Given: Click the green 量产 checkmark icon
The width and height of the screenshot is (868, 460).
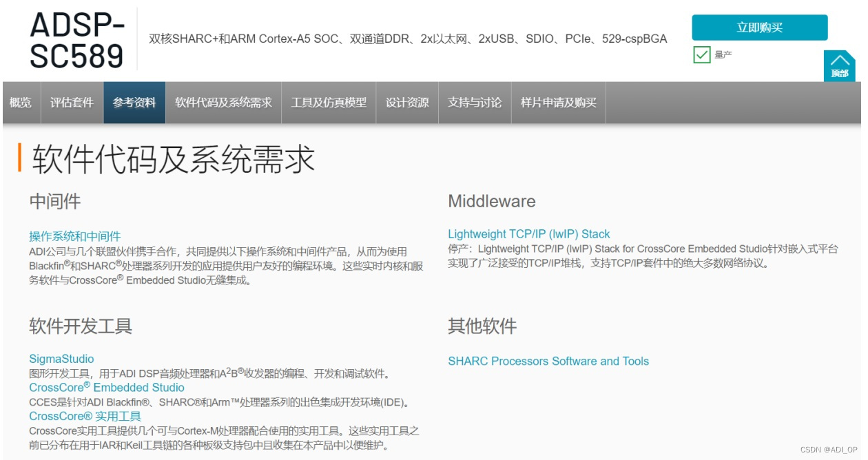Looking at the screenshot, I should tap(701, 54).
